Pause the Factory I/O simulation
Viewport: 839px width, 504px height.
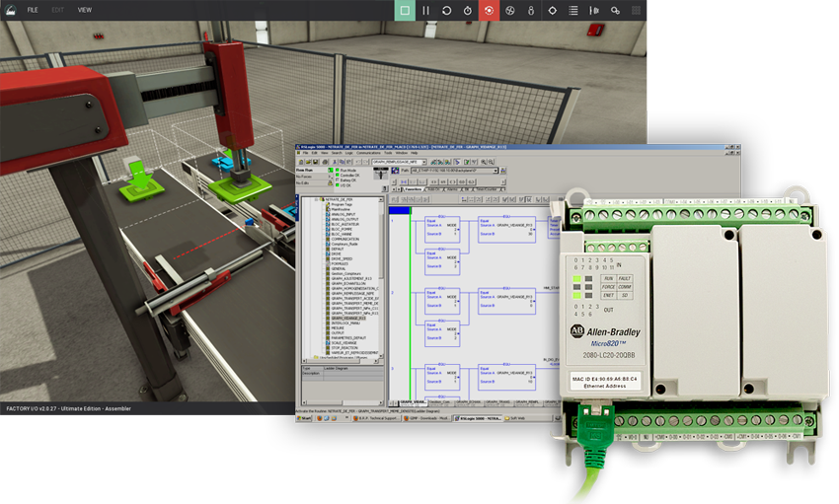tap(426, 10)
